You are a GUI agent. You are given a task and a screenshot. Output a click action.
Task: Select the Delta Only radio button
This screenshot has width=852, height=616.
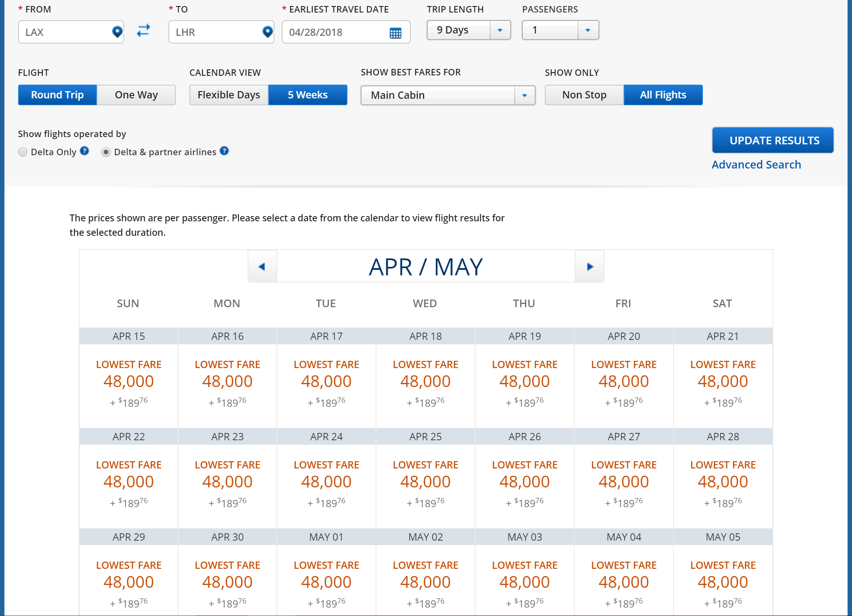coord(23,152)
